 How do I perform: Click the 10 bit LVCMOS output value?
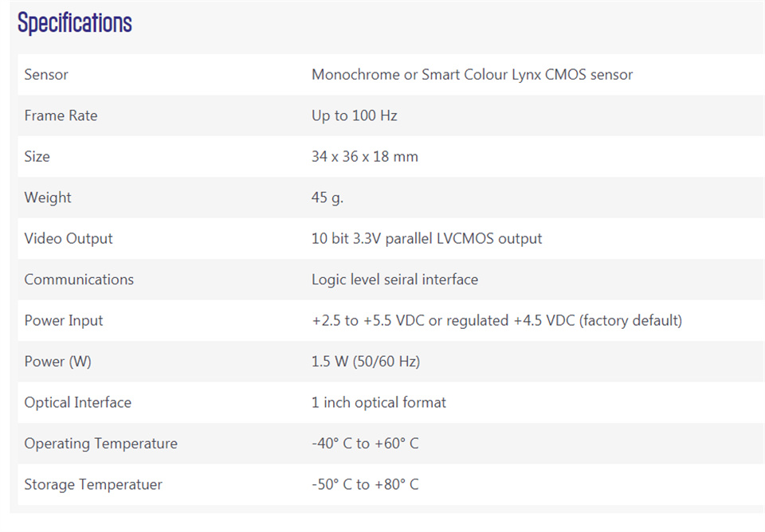click(x=426, y=238)
